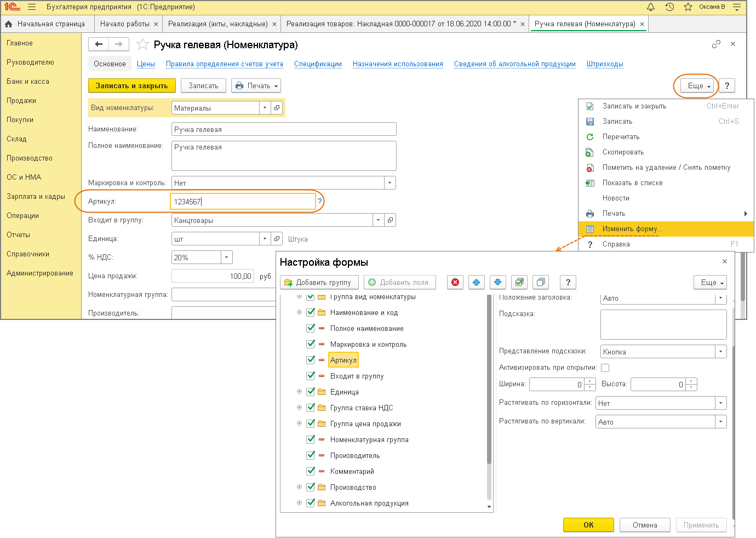Select Скопировать in the Еще menu
The image size is (756, 538).
pyautogui.click(x=666, y=152)
